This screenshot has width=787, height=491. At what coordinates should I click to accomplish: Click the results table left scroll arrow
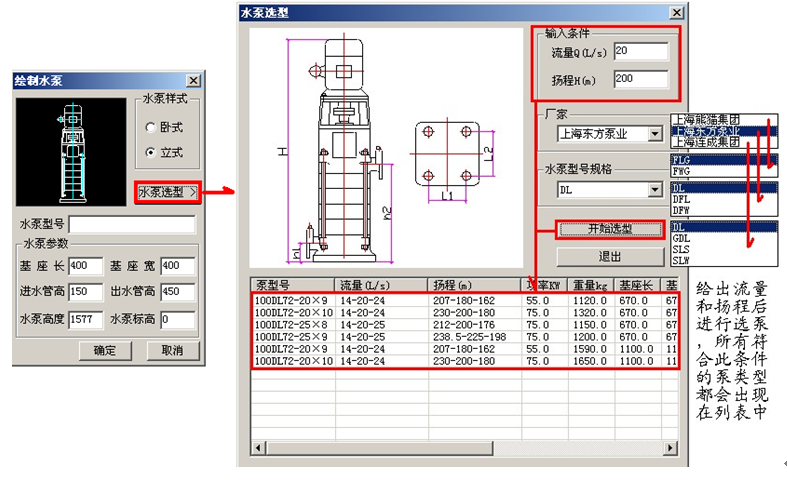tap(257, 446)
